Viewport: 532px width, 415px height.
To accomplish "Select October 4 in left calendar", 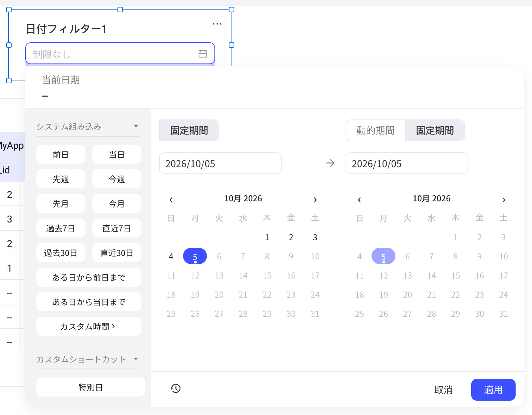I will [171, 256].
